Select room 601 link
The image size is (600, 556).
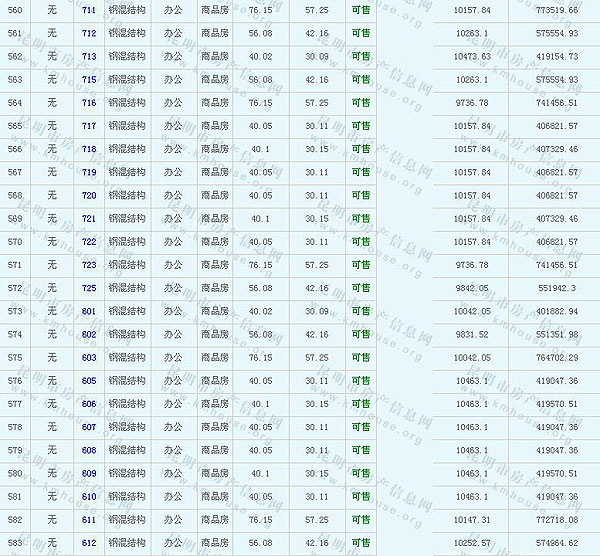[x=89, y=311]
